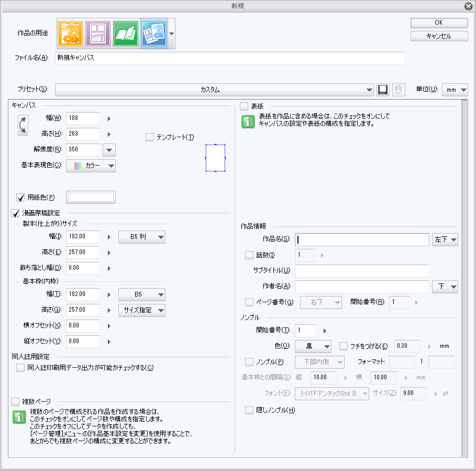Select the green book purpose icon

[x=125, y=34]
